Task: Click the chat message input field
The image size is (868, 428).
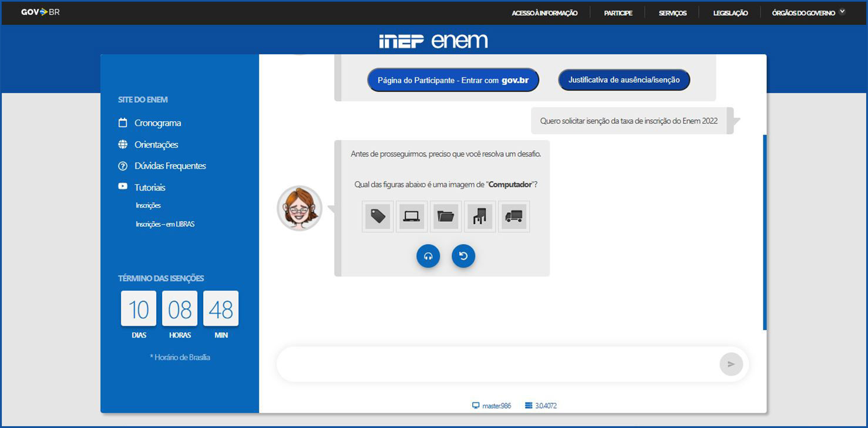Action: (x=496, y=364)
